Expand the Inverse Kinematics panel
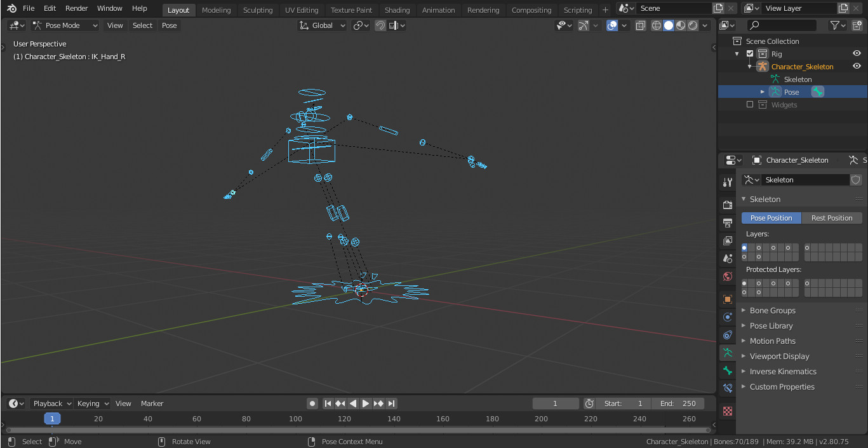Screen dimensions: 868x448 [782, 371]
